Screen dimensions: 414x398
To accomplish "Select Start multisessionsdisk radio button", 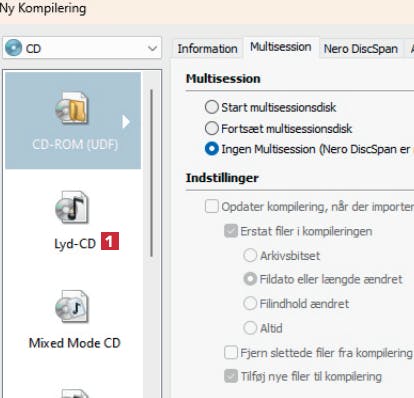I will pyautogui.click(x=212, y=107).
